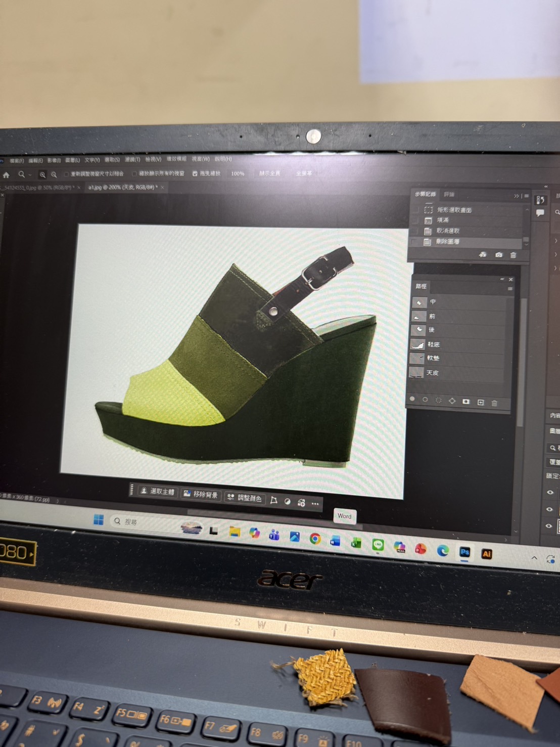560x747 pixels.
Task: Open the Illustrator icon in taskbar
Action: [487, 554]
